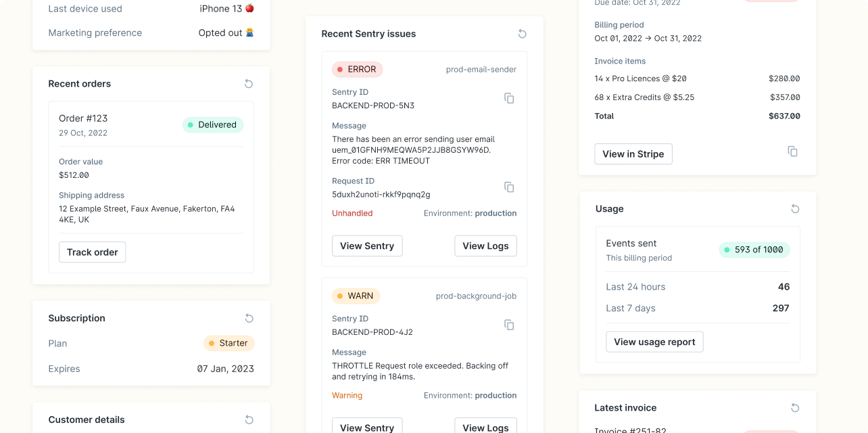Copy the Request ID 5duxh2unoti-rkkf9pqnq2g

tap(509, 187)
